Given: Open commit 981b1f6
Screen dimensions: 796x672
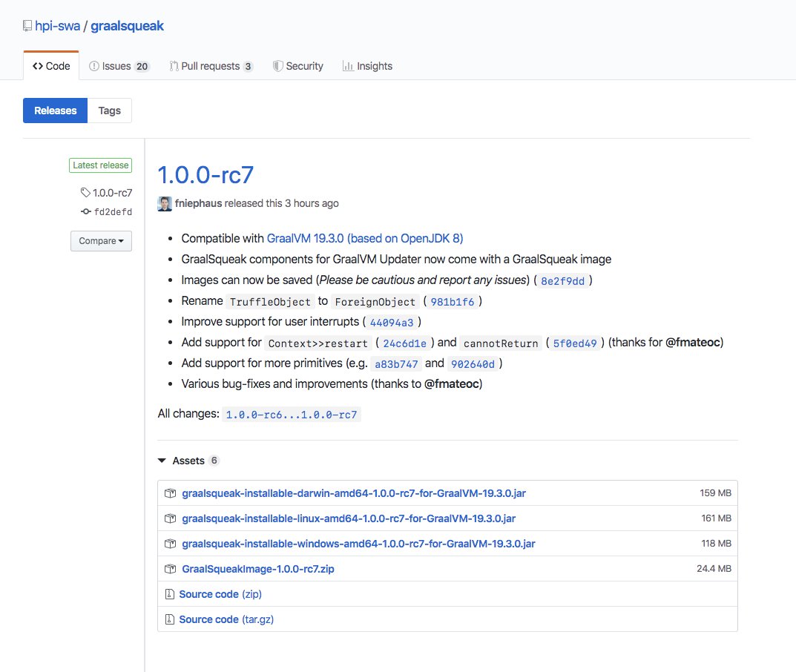Looking at the screenshot, I should pos(453,302).
